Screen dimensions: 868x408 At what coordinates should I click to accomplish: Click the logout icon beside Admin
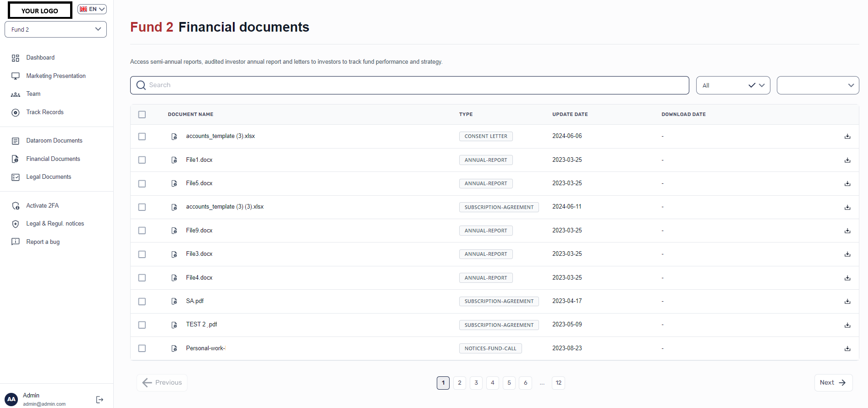[99, 400]
